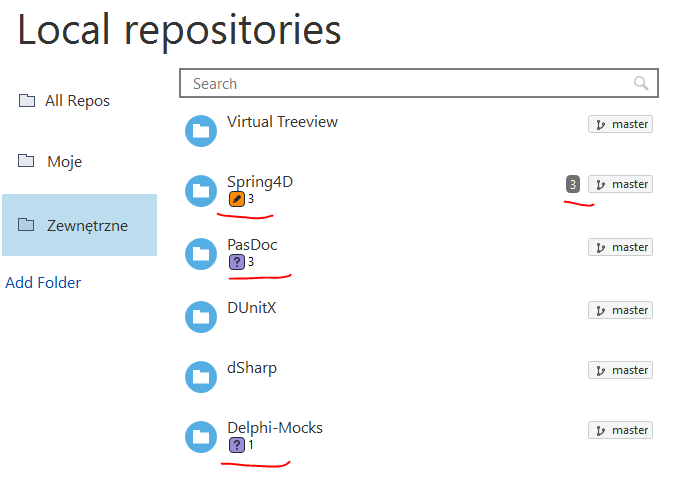The image size is (673, 482).
Task: Click the Virtual Treeview repository folder icon
Action: coord(201,131)
